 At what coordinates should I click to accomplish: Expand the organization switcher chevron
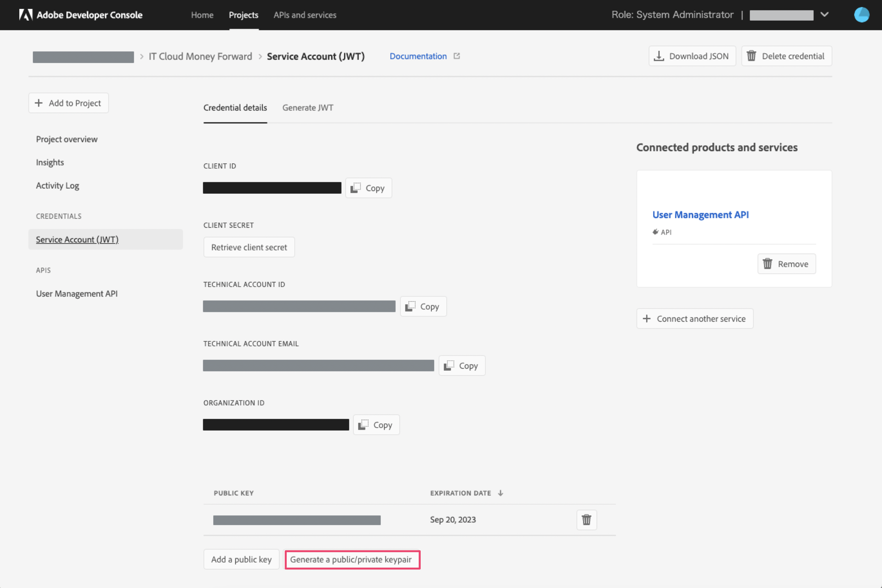pyautogui.click(x=824, y=15)
